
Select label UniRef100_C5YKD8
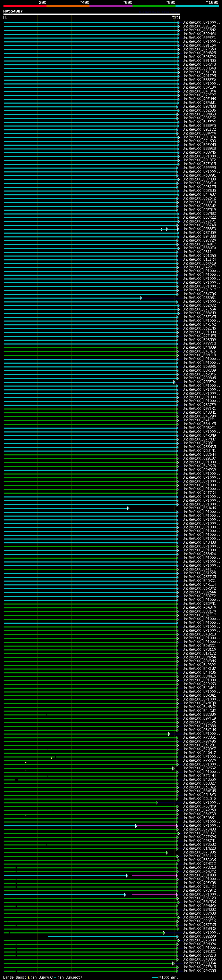point(199,72)
